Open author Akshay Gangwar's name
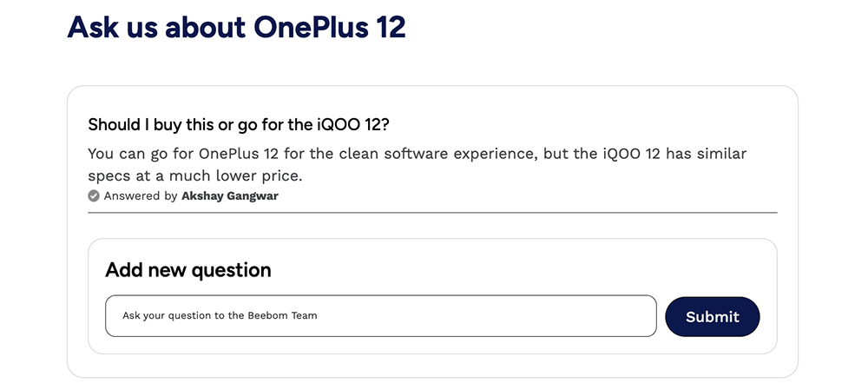The image size is (868, 390). pyautogui.click(x=230, y=196)
